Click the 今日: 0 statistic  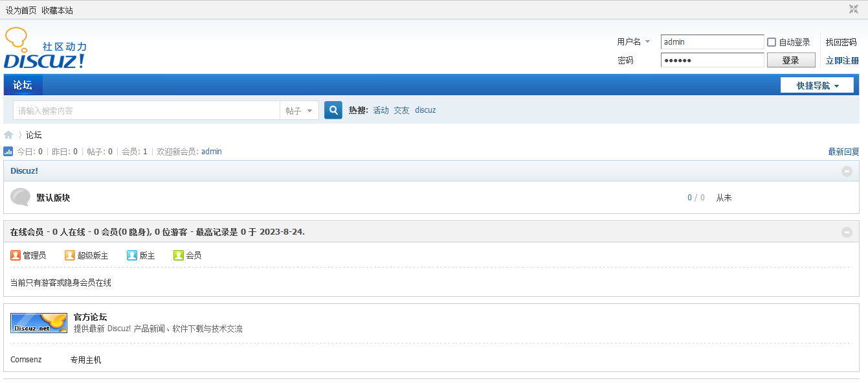pos(30,152)
